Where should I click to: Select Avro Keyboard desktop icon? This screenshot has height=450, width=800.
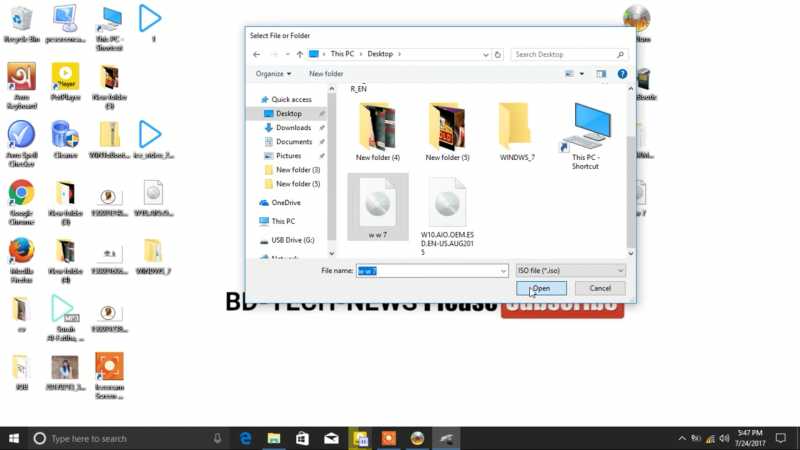21,86
